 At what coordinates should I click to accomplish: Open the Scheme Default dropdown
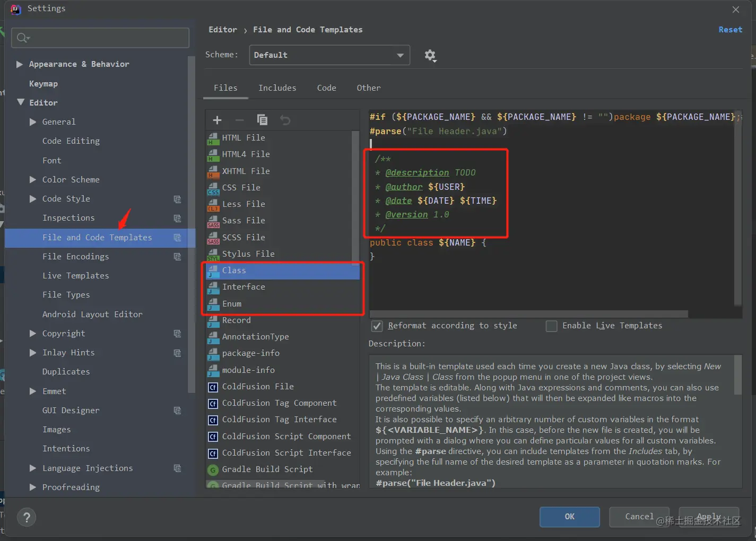[329, 55]
